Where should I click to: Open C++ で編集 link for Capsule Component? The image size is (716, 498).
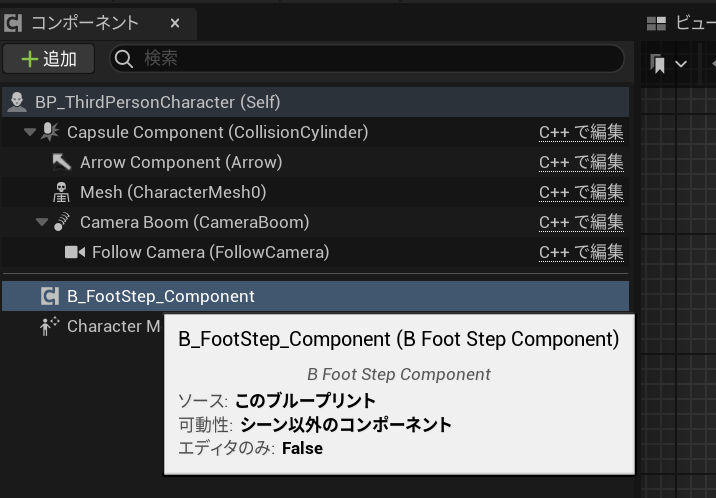581,132
